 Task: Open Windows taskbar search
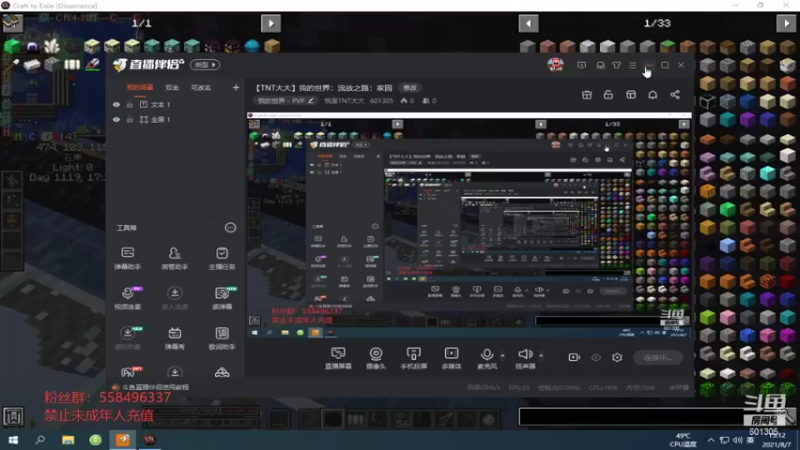click(40, 440)
